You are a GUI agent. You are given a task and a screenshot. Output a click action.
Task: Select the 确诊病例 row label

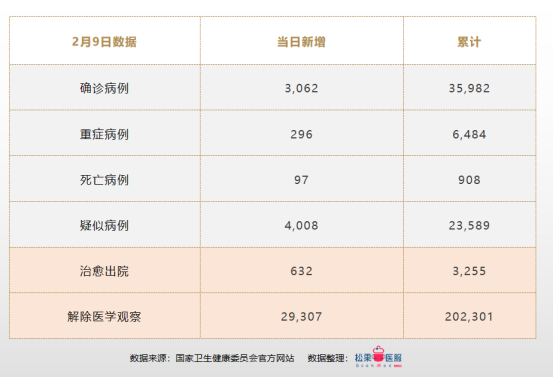coord(104,88)
